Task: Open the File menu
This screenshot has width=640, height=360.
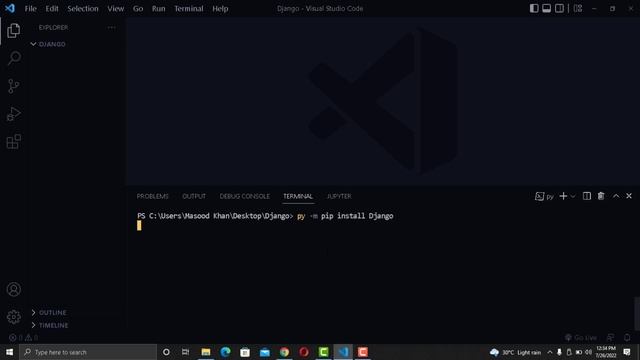Action: pyautogui.click(x=31, y=9)
